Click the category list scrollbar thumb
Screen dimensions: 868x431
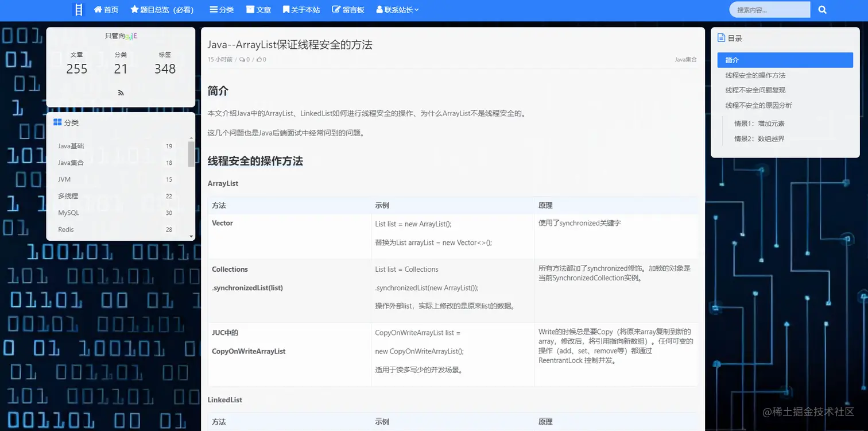[191, 154]
